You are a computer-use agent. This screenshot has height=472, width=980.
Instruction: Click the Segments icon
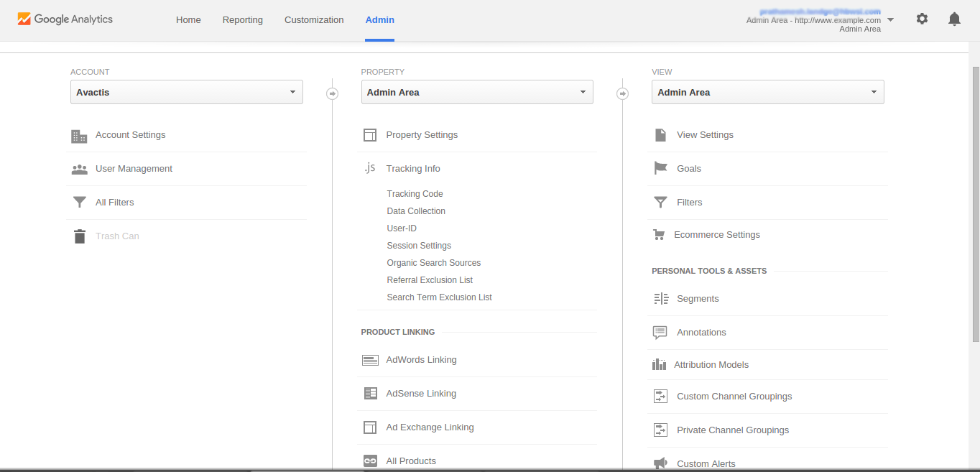(661, 299)
